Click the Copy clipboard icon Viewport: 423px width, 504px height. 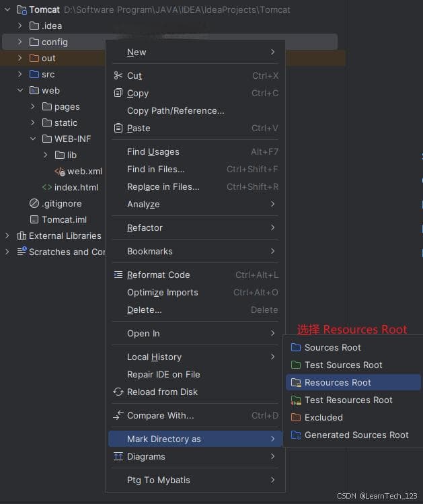click(118, 93)
